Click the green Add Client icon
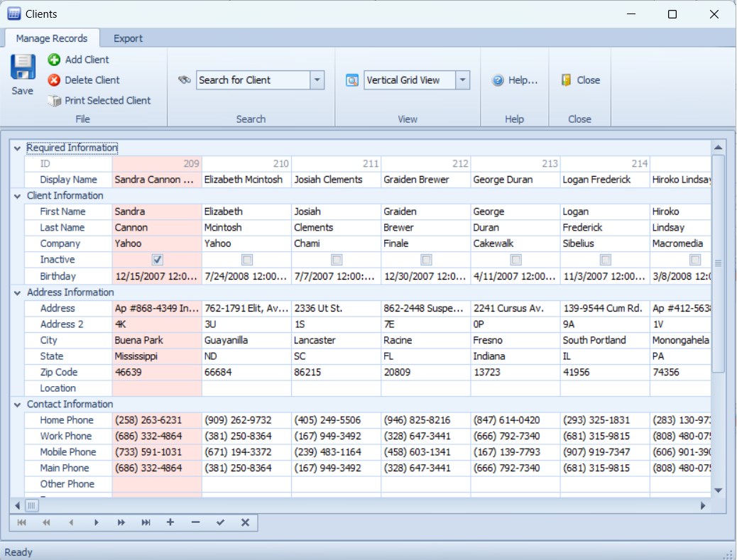Image resolution: width=737 pixels, height=560 pixels. (54, 60)
